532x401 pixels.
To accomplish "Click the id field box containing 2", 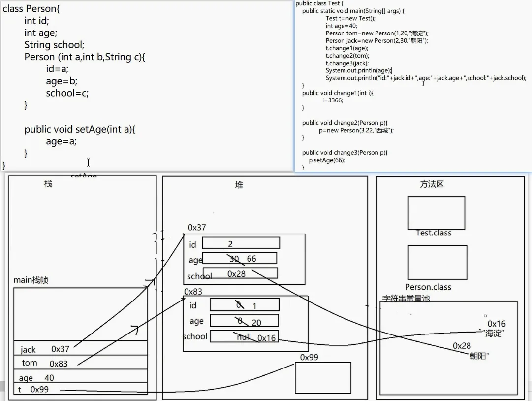I will 241,243.
